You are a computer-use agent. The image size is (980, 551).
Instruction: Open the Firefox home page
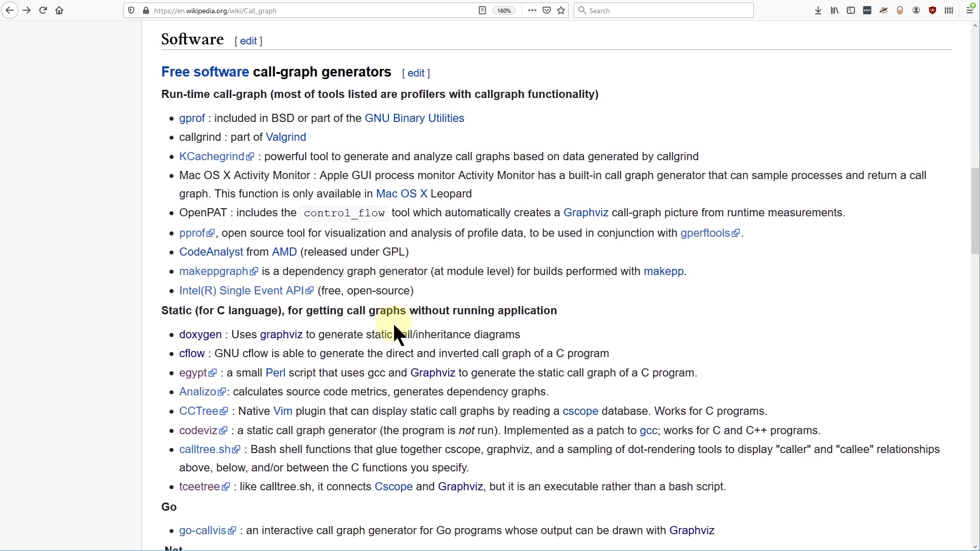(x=59, y=10)
